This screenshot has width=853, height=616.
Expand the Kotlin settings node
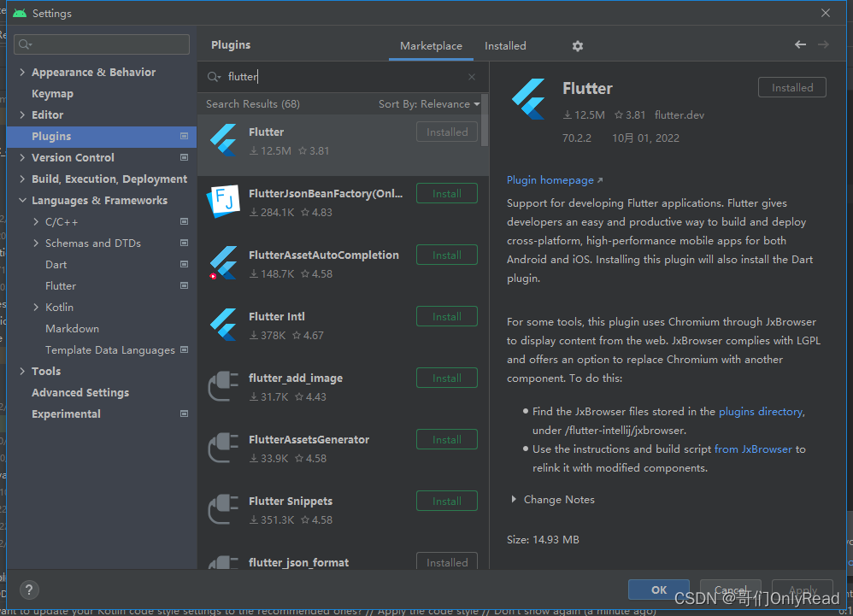coord(36,307)
